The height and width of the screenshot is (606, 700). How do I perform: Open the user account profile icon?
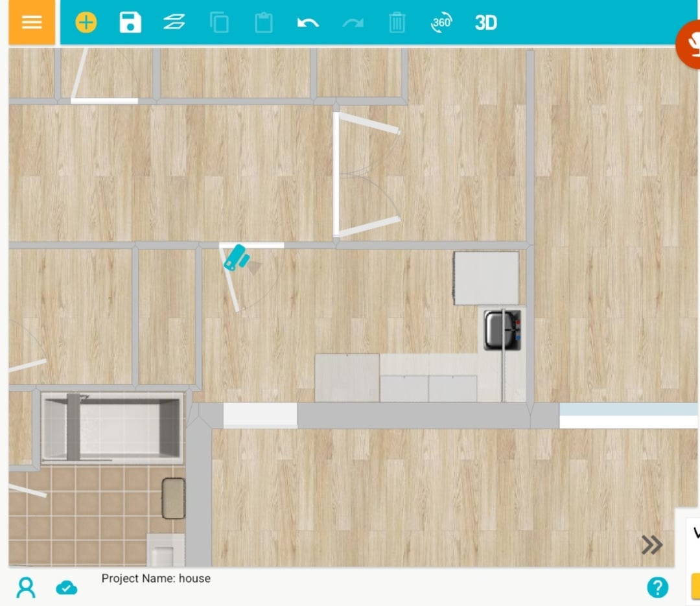pyautogui.click(x=26, y=587)
